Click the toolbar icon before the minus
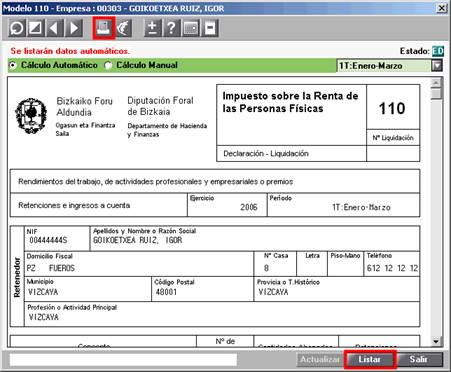Viewport: 451px width, 372px height. 191,28
